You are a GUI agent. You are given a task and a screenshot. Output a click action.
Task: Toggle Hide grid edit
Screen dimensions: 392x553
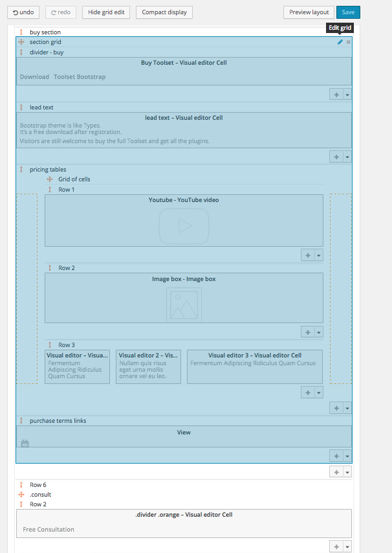[x=106, y=12]
